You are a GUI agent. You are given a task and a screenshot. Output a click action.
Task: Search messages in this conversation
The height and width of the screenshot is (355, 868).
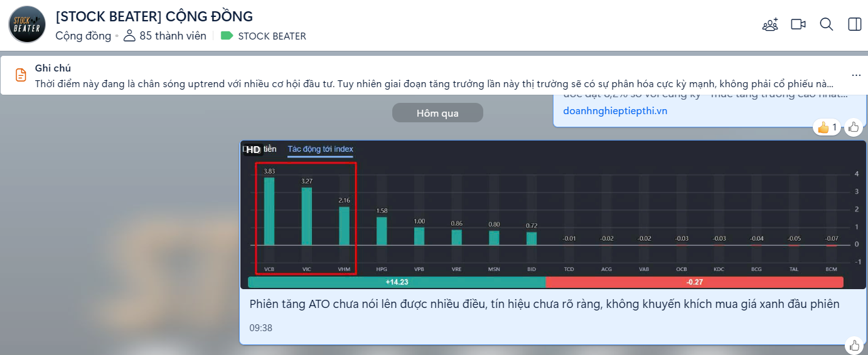point(827,24)
